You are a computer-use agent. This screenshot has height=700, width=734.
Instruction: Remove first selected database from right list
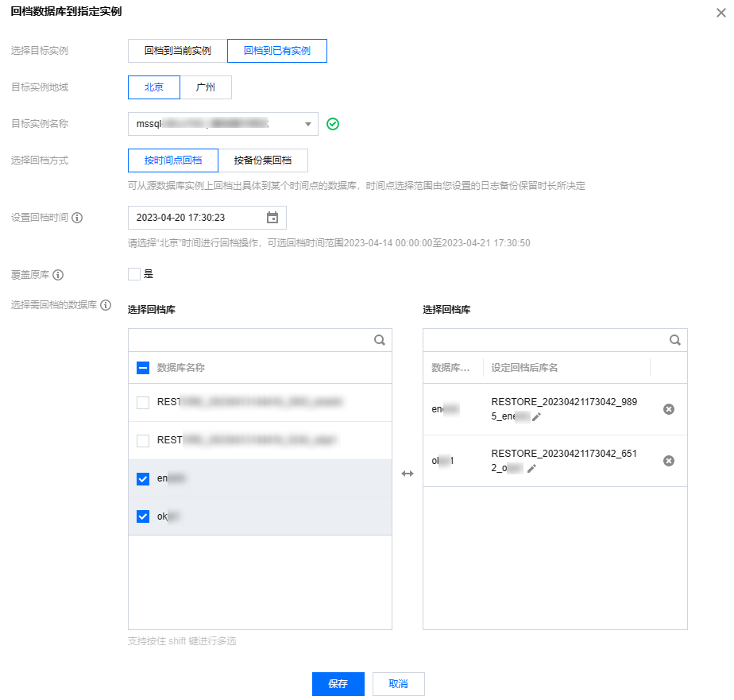[x=669, y=408]
